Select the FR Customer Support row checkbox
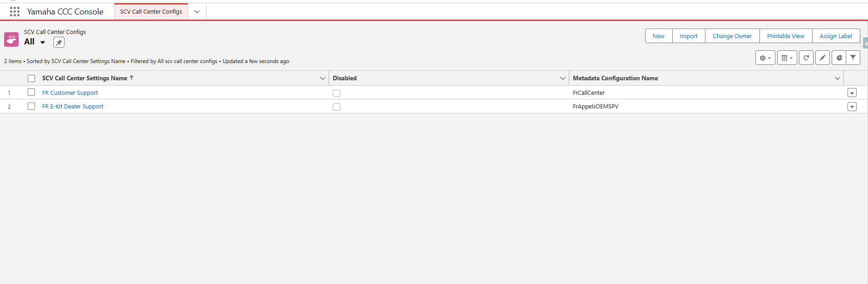The height and width of the screenshot is (284, 868). click(31, 93)
